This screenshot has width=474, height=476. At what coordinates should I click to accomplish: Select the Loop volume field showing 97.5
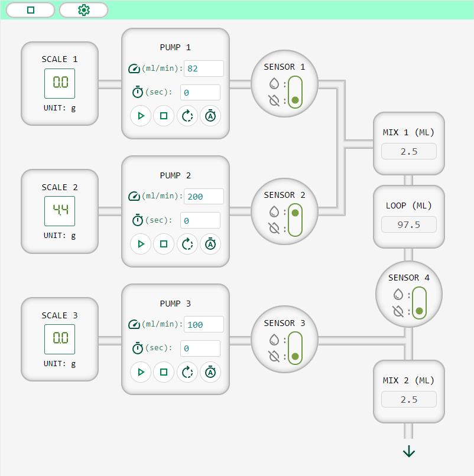tap(409, 224)
